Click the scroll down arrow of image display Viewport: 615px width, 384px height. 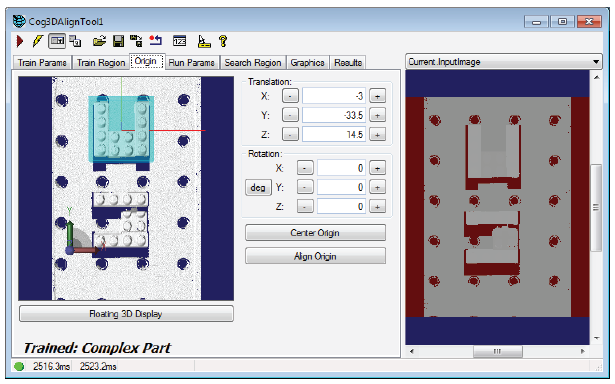coord(596,338)
